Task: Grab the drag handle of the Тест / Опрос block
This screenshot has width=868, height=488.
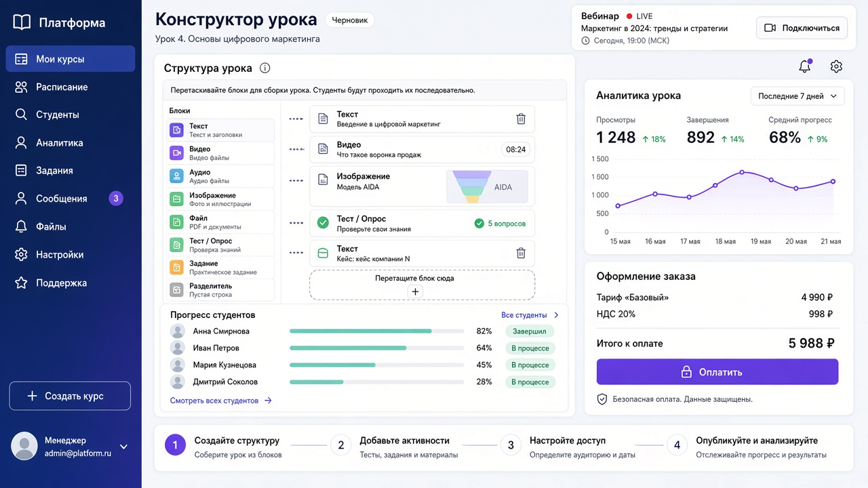Action: point(296,223)
